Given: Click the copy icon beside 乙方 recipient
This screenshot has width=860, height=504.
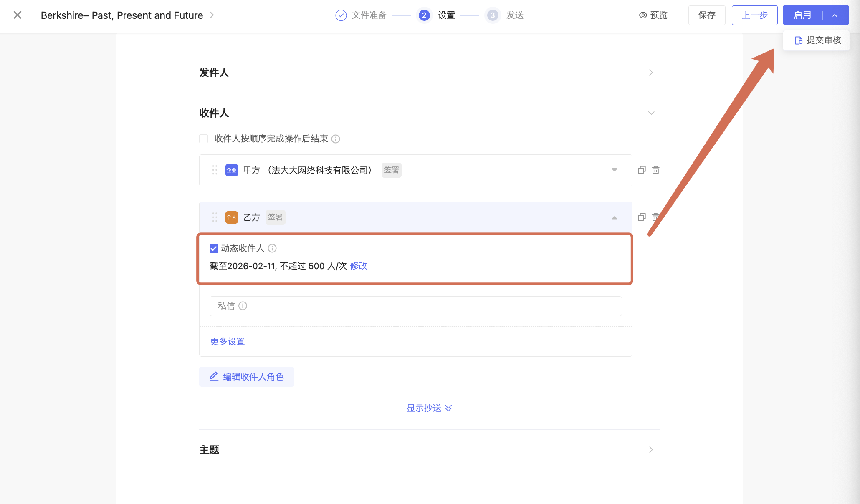Looking at the screenshot, I should tap(642, 217).
